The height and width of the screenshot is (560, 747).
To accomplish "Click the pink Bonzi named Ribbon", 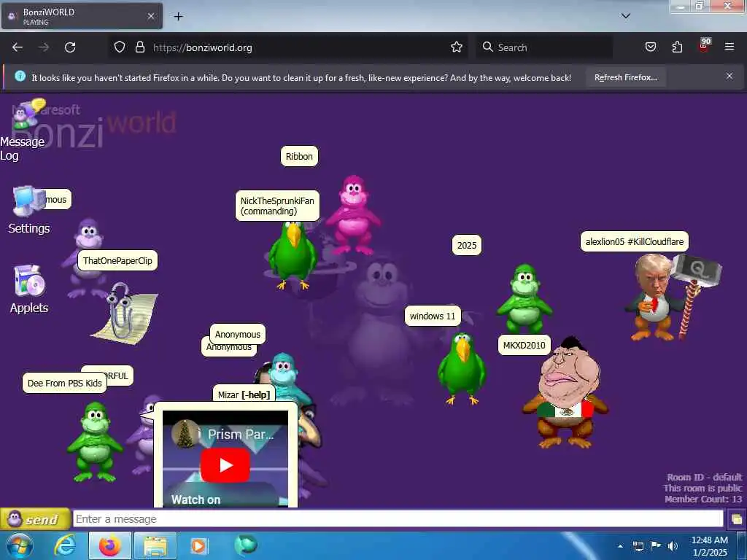I will click(354, 215).
